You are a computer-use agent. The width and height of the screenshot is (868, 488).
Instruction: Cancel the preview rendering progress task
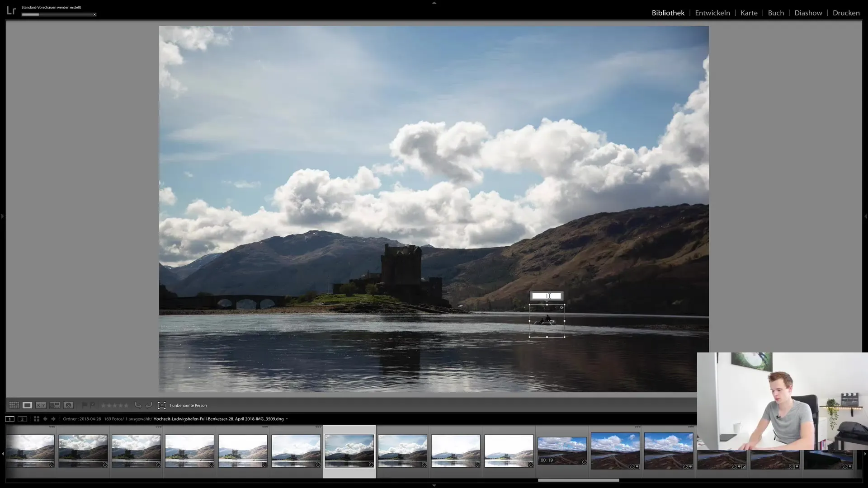pos(94,14)
